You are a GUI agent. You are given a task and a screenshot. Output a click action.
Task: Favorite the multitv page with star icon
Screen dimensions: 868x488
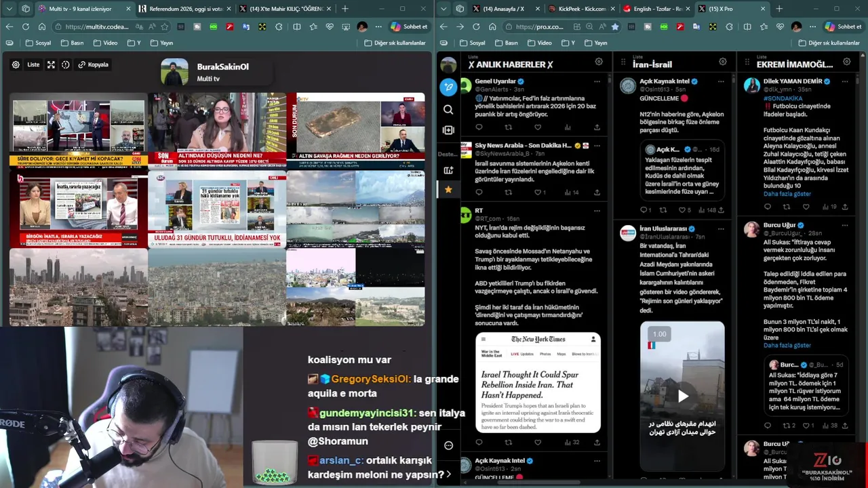coord(164,26)
